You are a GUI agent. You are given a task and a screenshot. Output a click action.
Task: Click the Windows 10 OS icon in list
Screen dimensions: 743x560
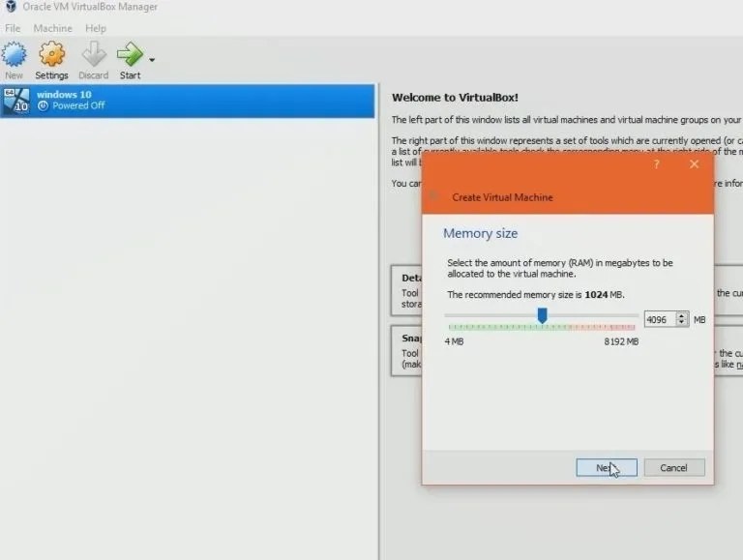pyautogui.click(x=16, y=101)
